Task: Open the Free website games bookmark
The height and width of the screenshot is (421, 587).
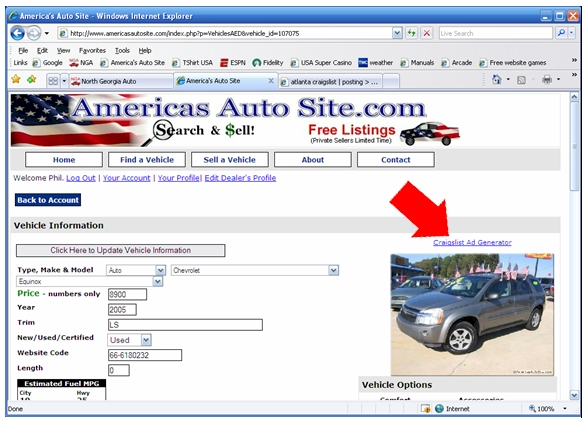Action: pos(513,62)
